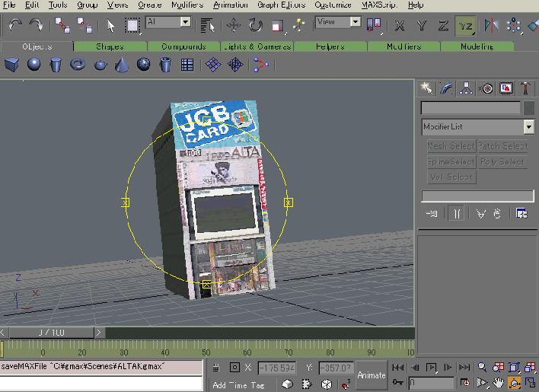Image resolution: width=539 pixels, height=392 pixels.
Task: Open the Customize menu
Action: tap(333, 5)
